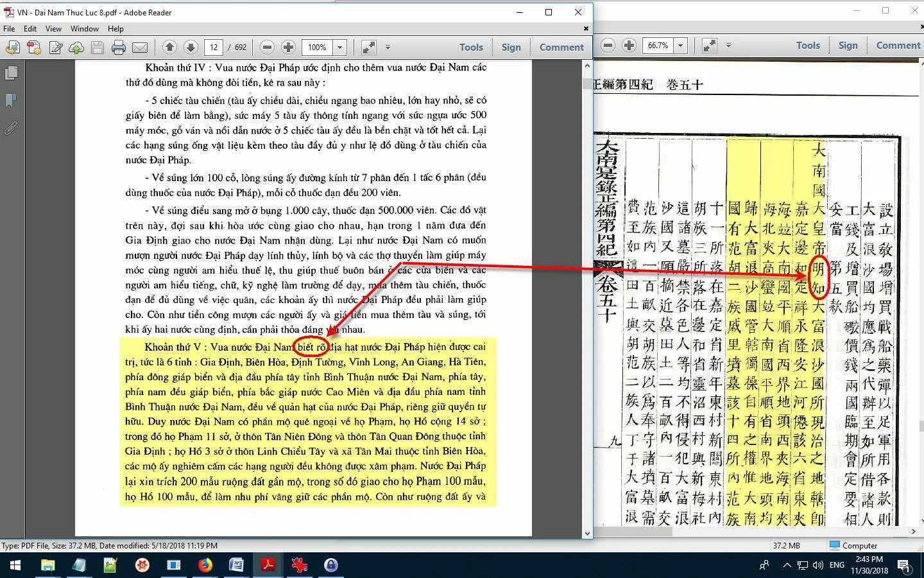Click the 66.7% zoom field in back window

pos(658,46)
